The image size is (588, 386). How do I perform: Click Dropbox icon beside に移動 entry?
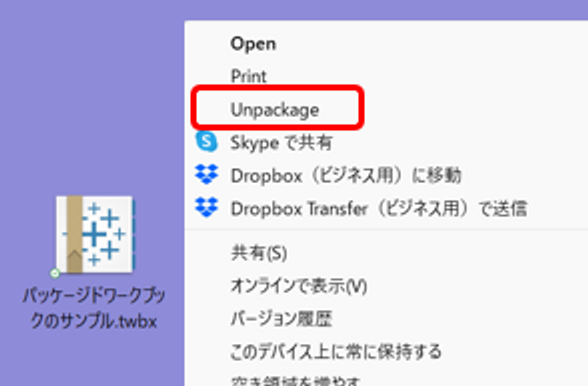(206, 175)
